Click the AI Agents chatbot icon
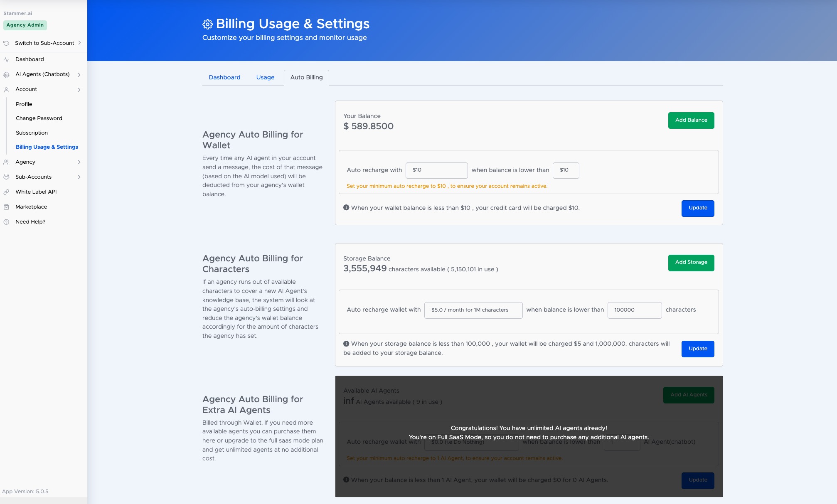Image resolution: width=837 pixels, height=504 pixels. click(6, 75)
